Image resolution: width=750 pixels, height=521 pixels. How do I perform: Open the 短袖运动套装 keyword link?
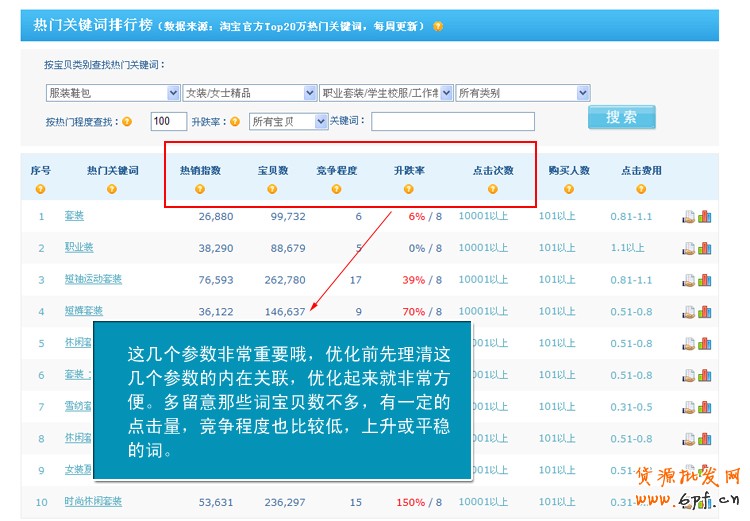[93, 280]
